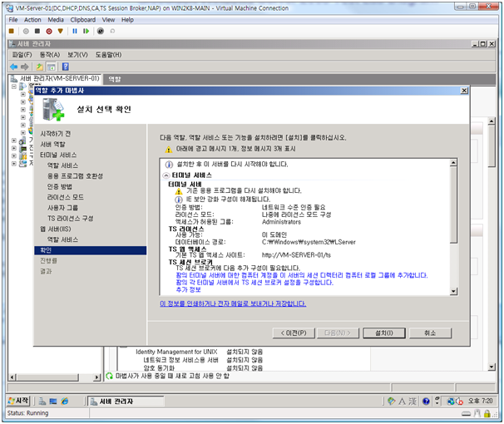Click the network status tray icon
The height and width of the screenshot is (424, 504).
(x=451, y=402)
